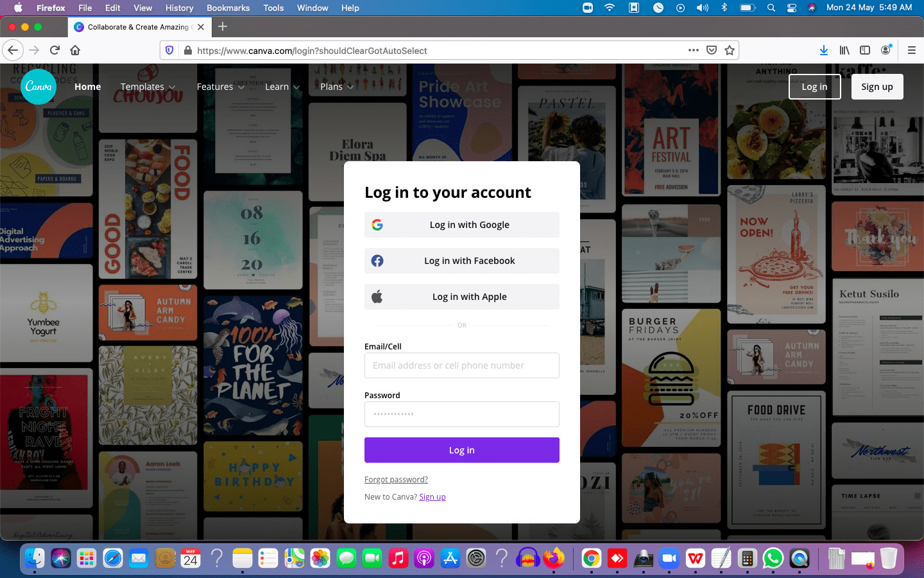The image size is (924, 578).
Task: Open the page actions ellipsis in the address bar
Action: pyautogui.click(x=694, y=49)
